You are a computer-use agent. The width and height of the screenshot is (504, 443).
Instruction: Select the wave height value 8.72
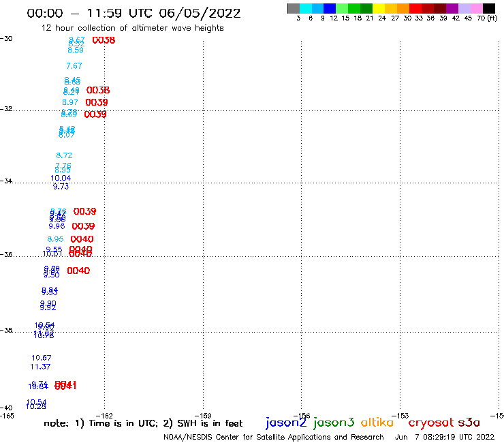(x=64, y=155)
